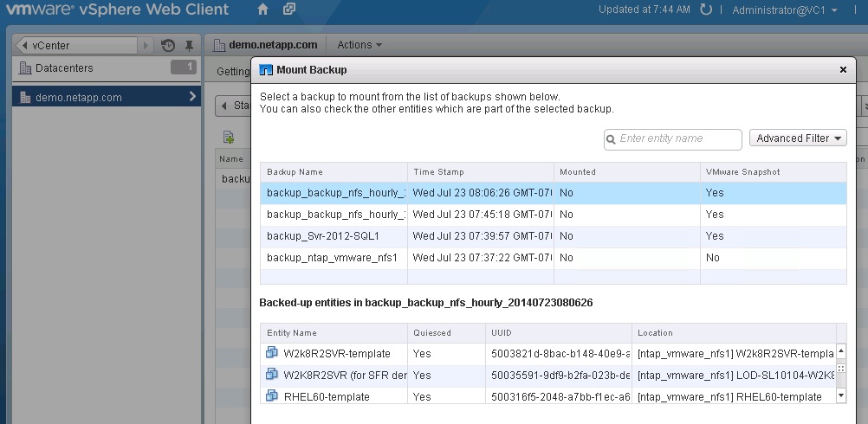The image size is (868, 424).
Task: Click the entities list scrollbar thumb
Action: pyautogui.click(x=841, y=368)
